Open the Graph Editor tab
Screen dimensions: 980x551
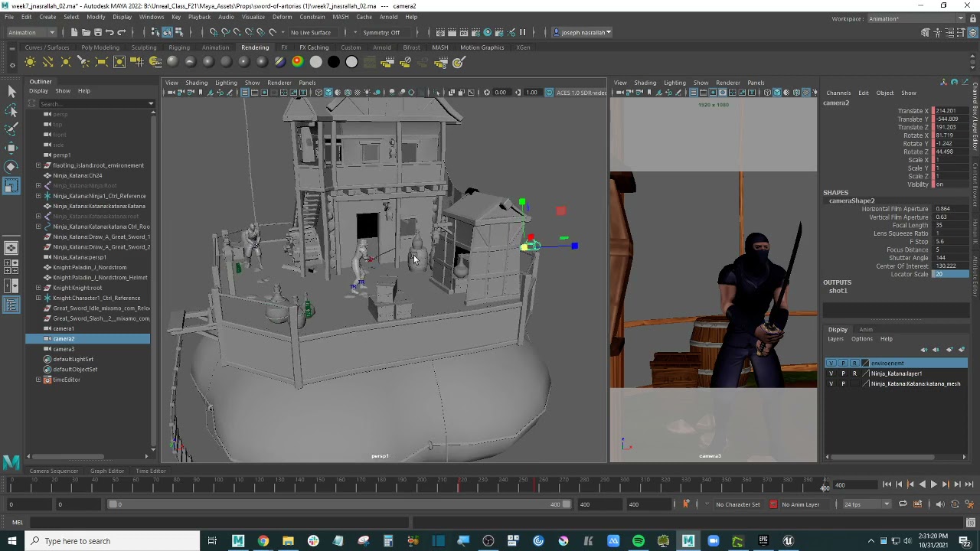(107, 471)
